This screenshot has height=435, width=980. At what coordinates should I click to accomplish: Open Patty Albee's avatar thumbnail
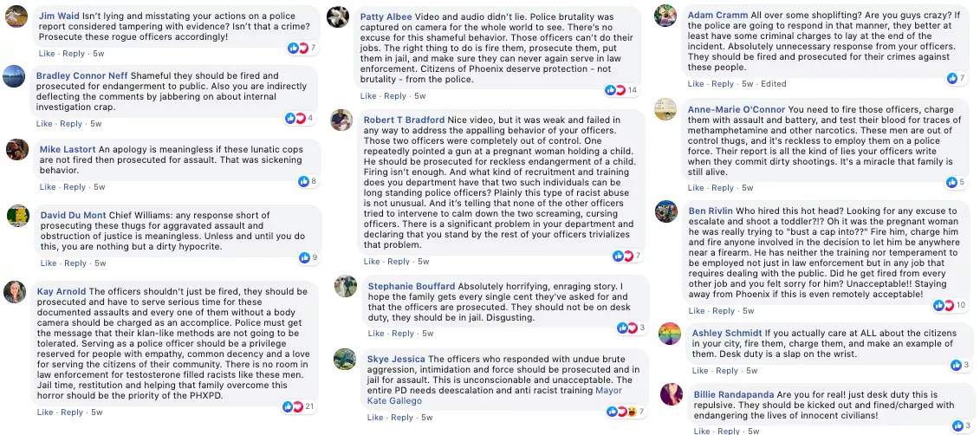coord(338,17)
